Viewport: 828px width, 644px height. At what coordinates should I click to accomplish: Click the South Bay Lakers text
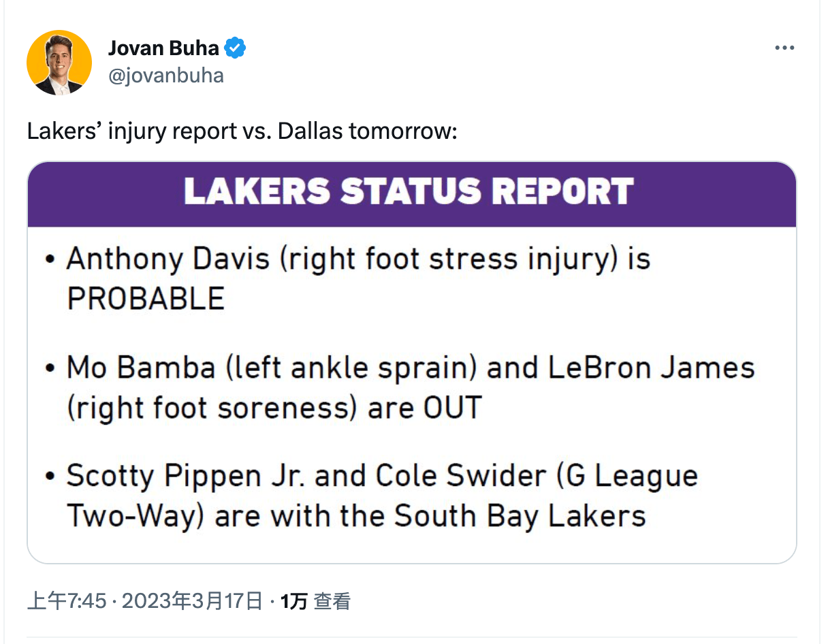tap(520, 517)
